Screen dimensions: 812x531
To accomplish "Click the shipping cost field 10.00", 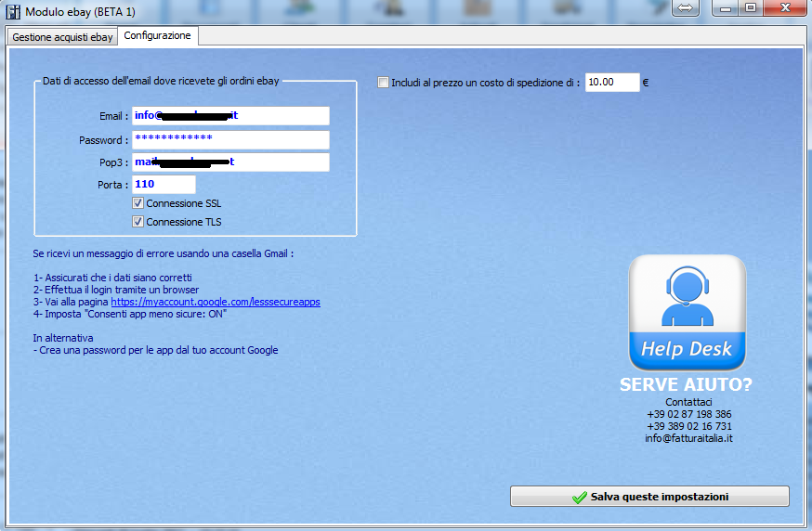I will point(612,83).
